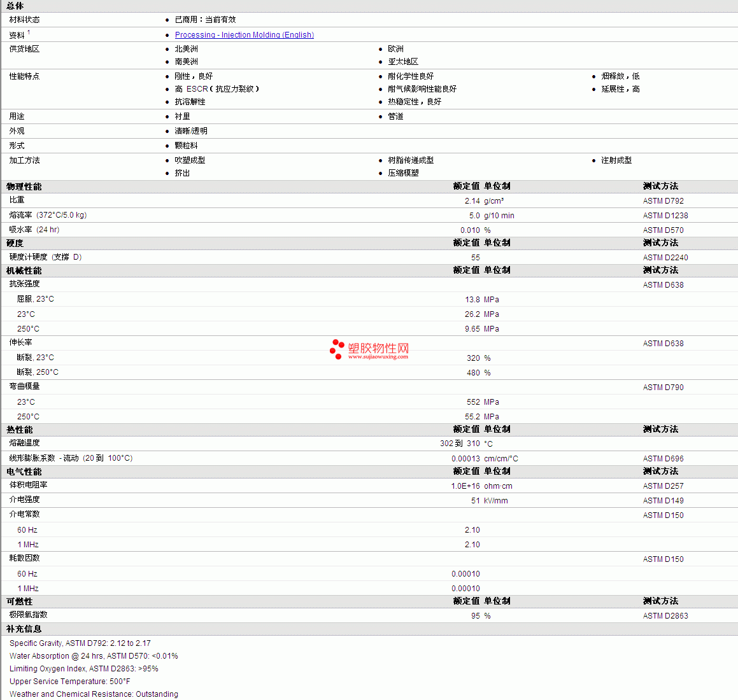Click the 2.14 specific gravity value

pyautogui.click(x=472, y=201)
